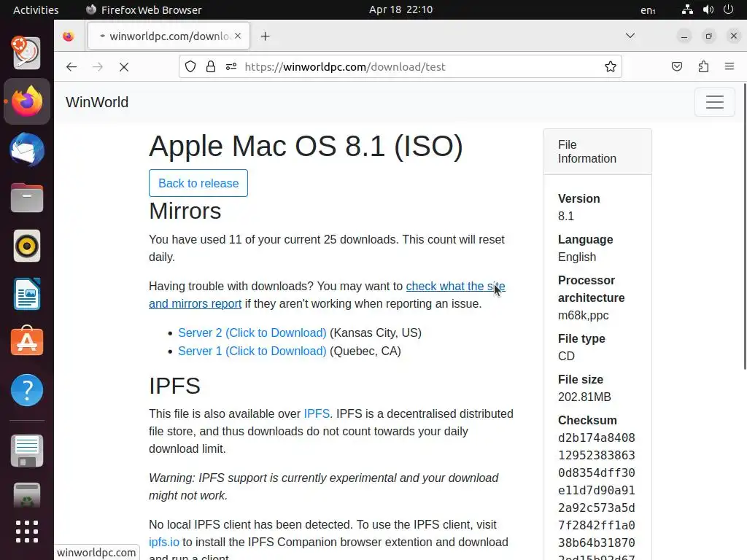
Task: Click the volume speaker icon in top bar
Action: point(708,9)
